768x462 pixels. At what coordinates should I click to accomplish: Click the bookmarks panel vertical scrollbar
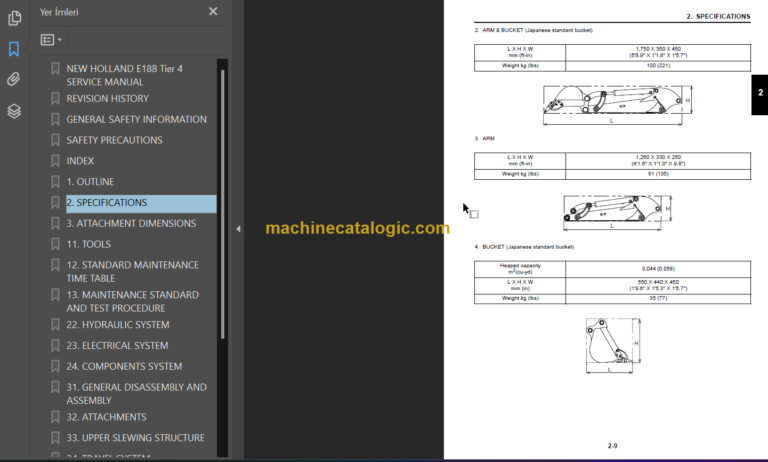pos(223,203)
